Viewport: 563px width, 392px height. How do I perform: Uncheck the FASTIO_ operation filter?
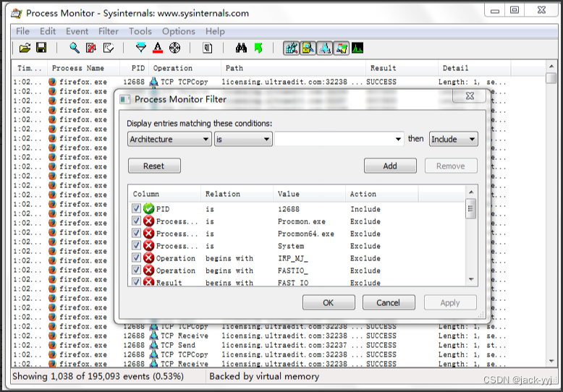point(136,270)
